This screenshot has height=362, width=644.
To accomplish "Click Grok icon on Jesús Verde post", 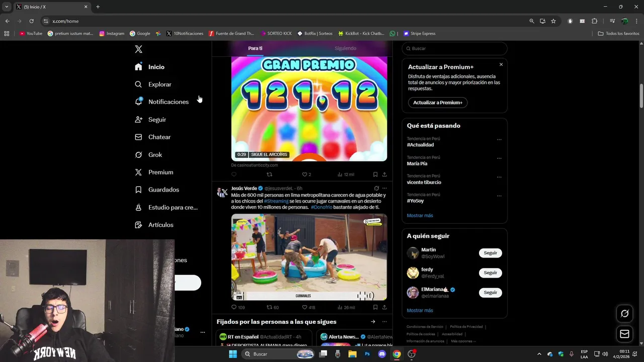I will pyautogui.click(x=376, y=189).
